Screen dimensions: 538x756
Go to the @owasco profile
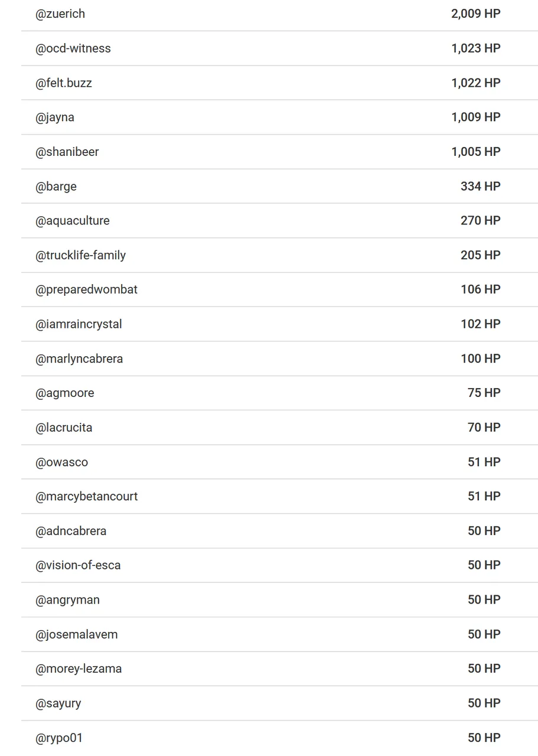(x=62, y=462)
